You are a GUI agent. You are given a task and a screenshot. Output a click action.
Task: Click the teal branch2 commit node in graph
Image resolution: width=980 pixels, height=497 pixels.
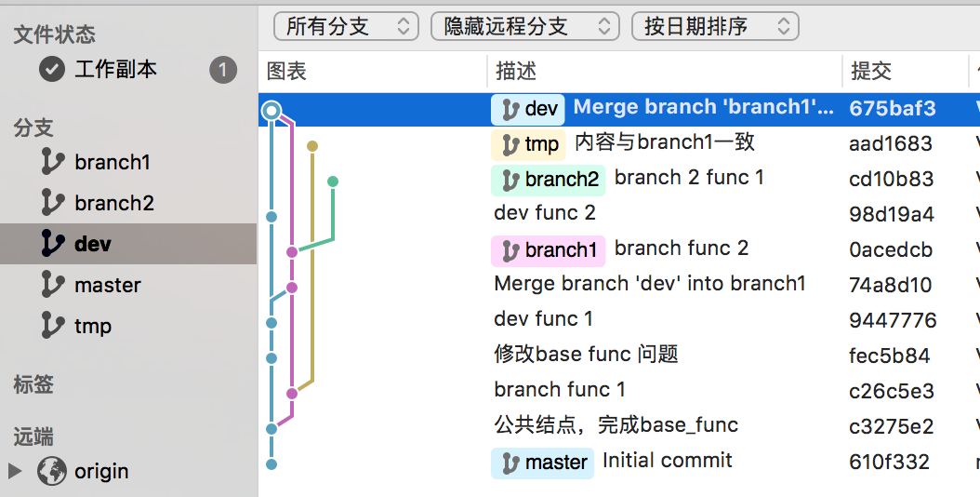click(x=333, y=181)
